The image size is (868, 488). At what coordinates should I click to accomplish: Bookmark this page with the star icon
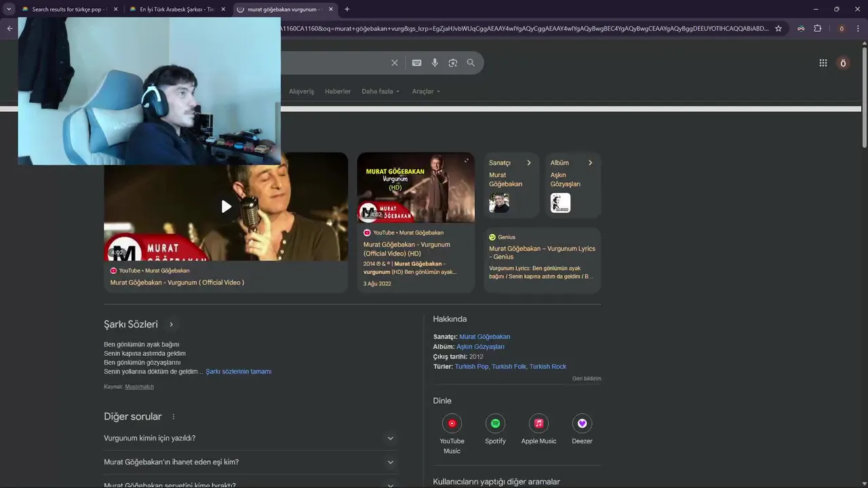778,28
